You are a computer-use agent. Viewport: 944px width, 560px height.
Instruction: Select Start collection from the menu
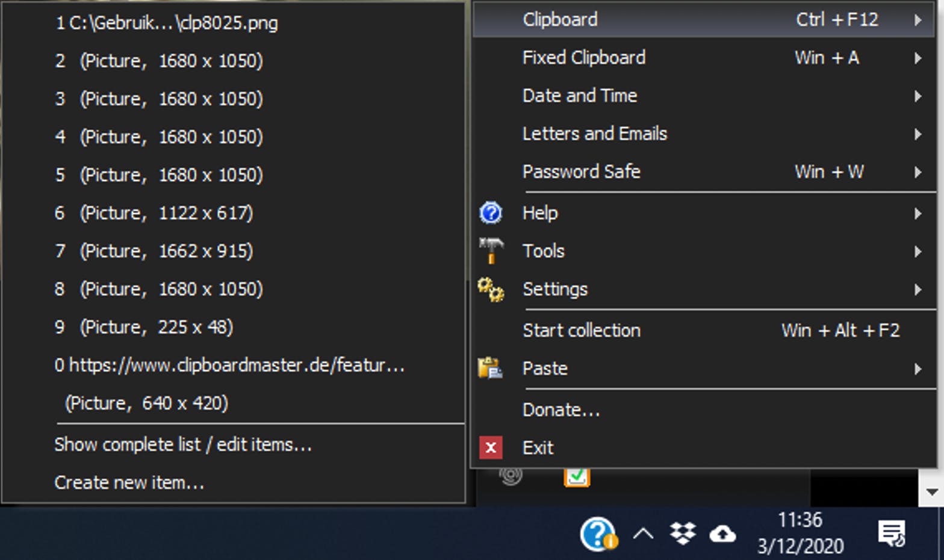point(582,330)
